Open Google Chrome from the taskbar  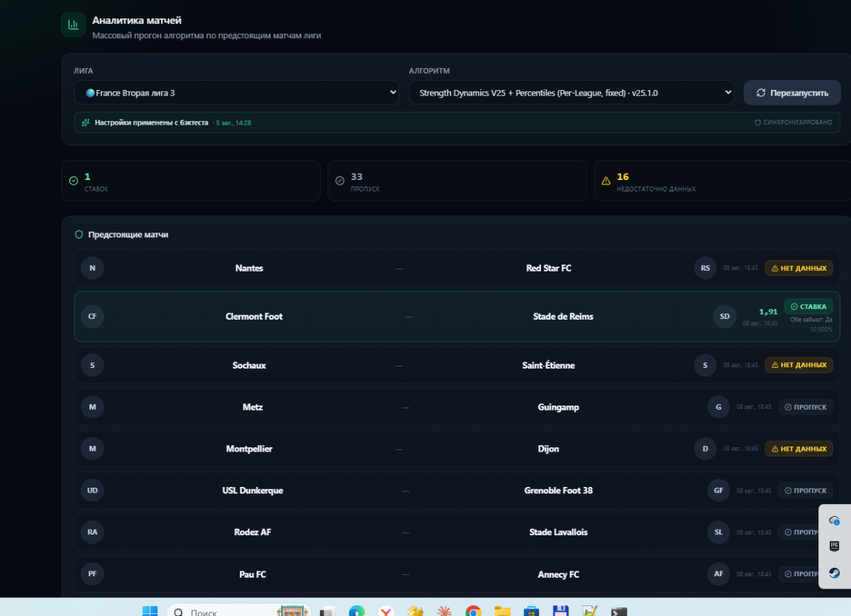473,611
